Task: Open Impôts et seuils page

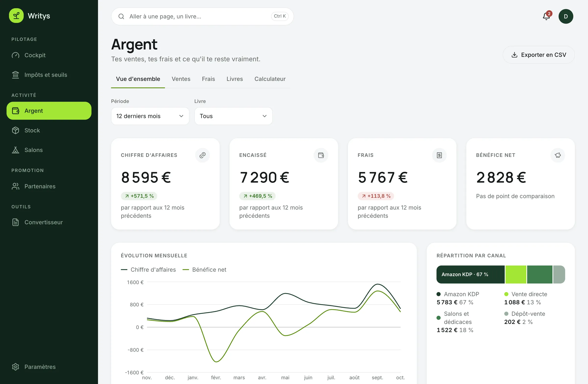Action: [49, 75]
